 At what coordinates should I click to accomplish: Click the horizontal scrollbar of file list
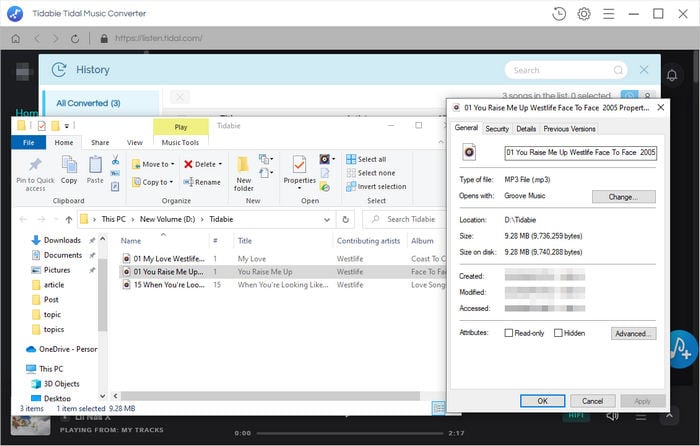pos(270,396)
